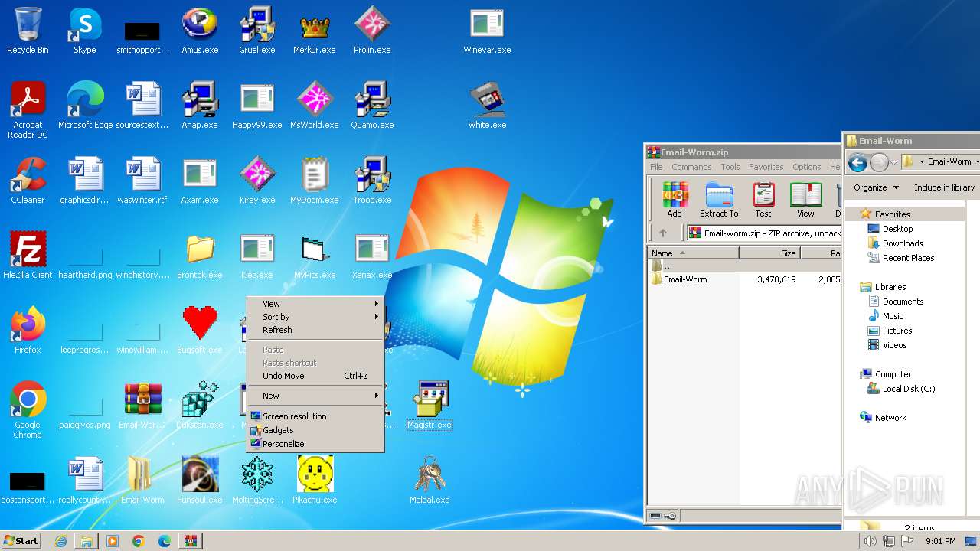The height and width of the screenshot is (551, 980).
Task: Sort WinRAR list by Name column
Action: pos(694,253)
